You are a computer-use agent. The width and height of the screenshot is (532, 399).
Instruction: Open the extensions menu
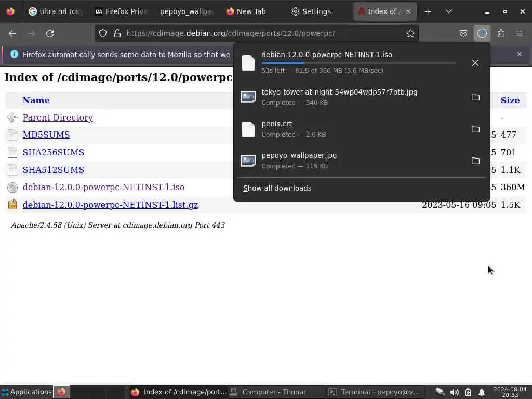[501, 33]
